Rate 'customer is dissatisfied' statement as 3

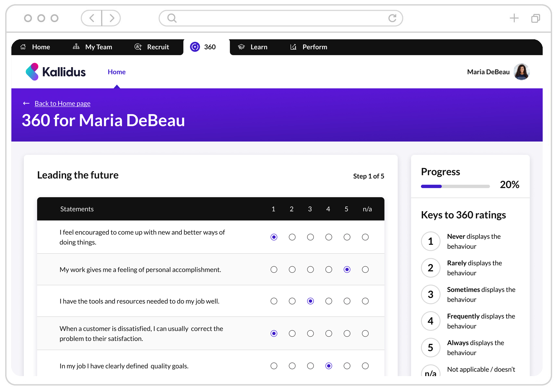(x=310, y=334)
